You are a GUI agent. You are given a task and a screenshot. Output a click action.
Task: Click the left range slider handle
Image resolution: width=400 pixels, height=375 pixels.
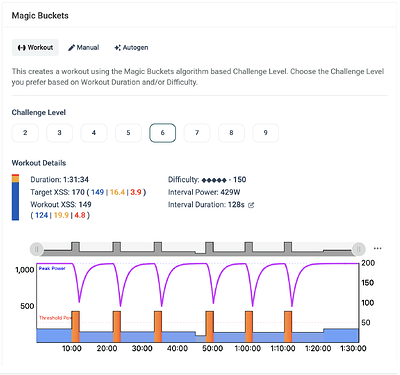36,249
